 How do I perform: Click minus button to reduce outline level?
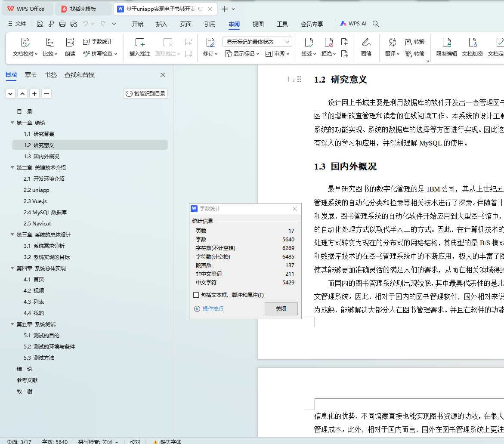[x=46, y=94]
